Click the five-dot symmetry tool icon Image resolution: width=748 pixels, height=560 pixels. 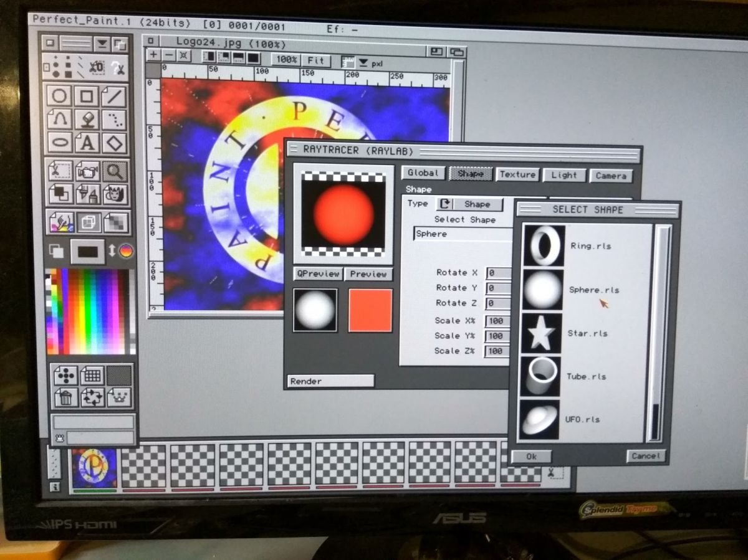point(65,376)
